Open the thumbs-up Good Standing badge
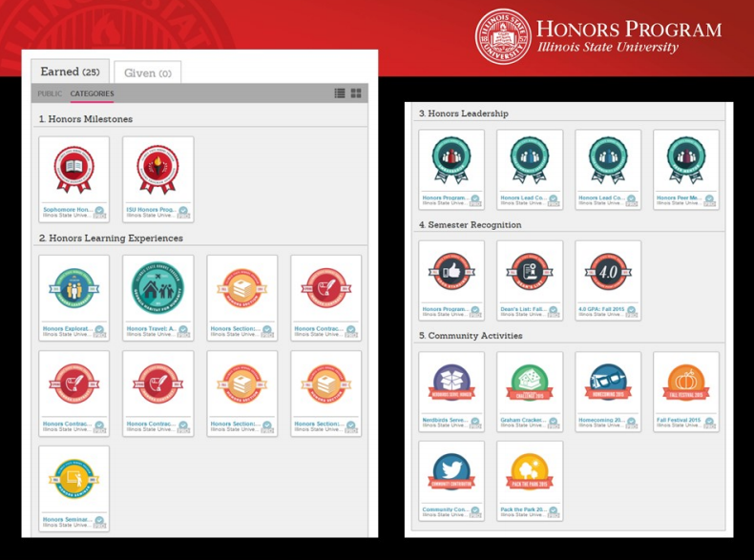 451,272
